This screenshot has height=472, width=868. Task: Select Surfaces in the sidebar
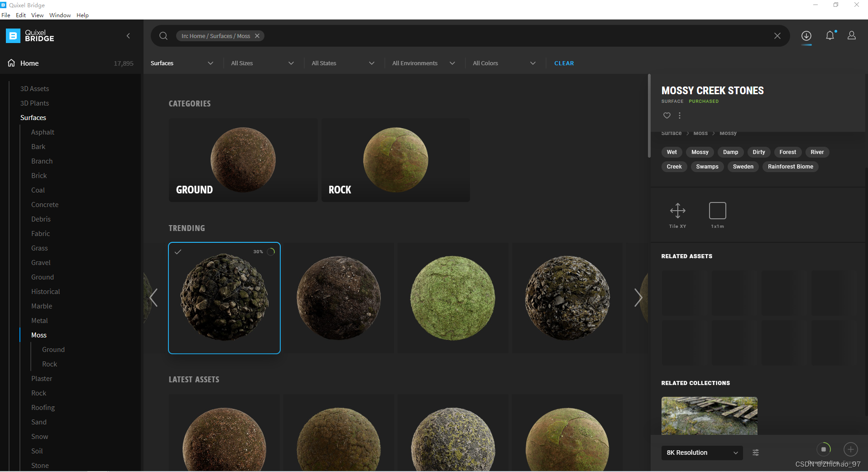point(33,117)
